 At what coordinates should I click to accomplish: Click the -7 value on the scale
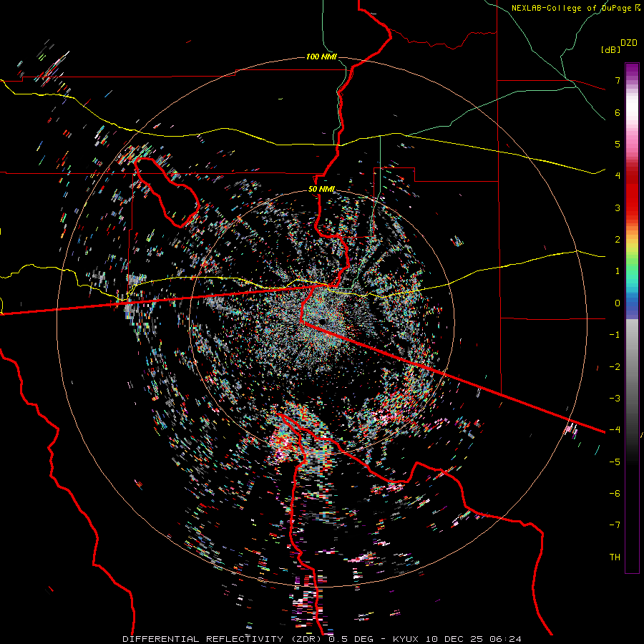click(615, 525)
